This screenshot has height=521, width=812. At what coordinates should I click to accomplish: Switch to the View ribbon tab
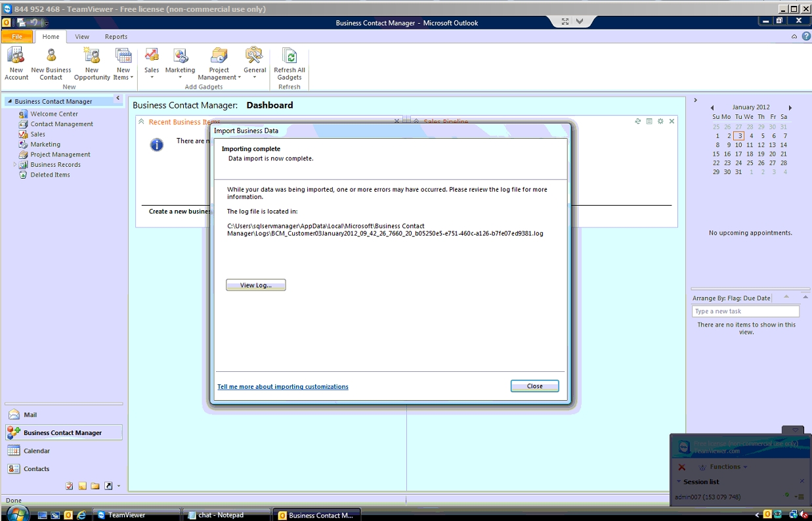click(82, 37)
